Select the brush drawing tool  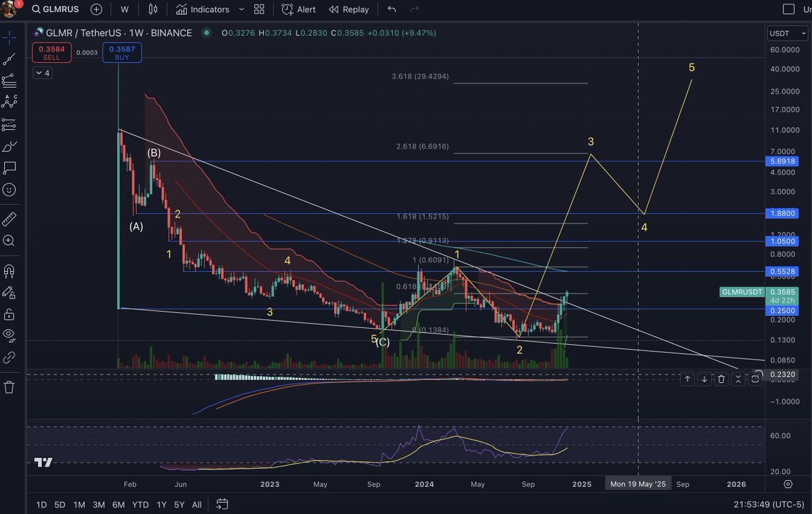[x=9, y=146]
